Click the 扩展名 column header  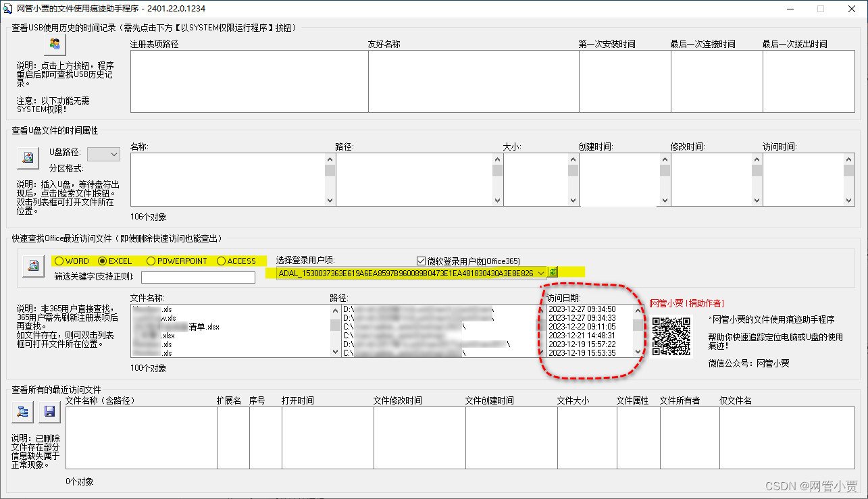[x=229, y=401]
